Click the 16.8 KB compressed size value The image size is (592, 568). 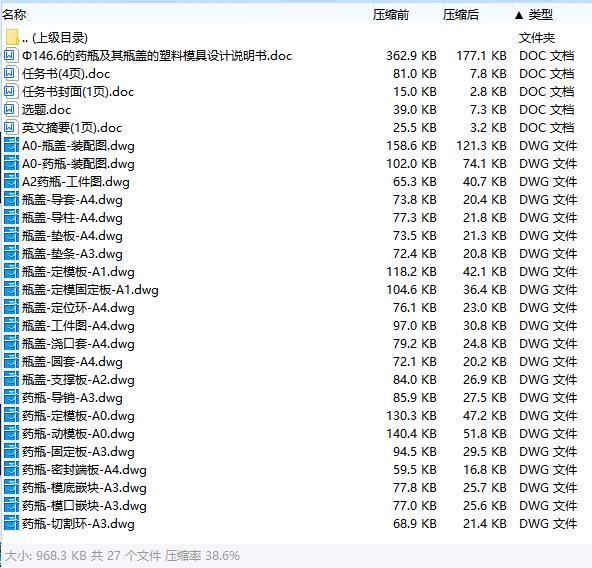point(485,470)
